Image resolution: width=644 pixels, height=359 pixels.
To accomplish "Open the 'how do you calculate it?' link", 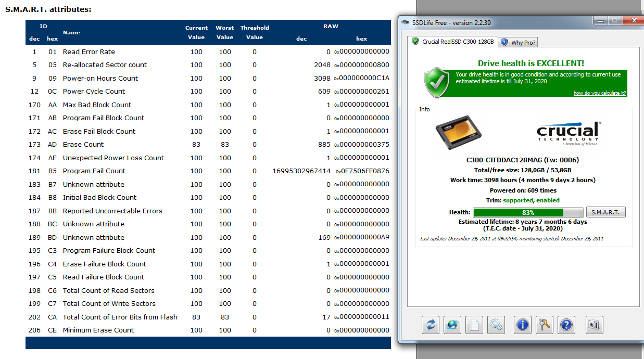I will pos(600,93).
